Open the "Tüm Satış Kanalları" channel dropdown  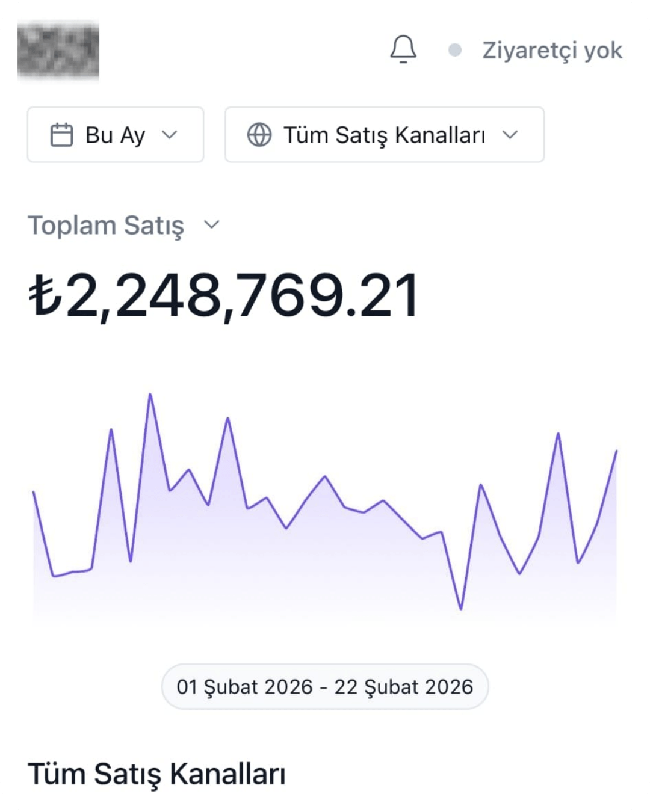(384, 135)
